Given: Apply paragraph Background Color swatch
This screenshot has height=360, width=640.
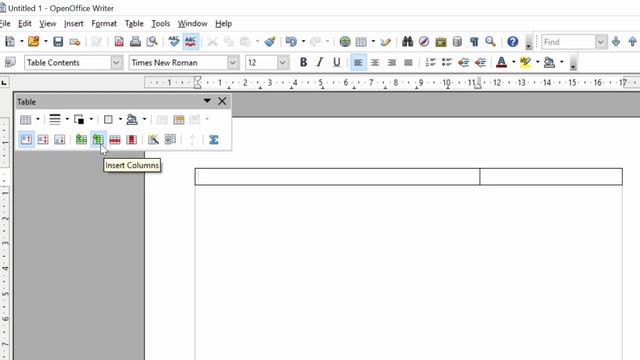Looking at the screenshot, I should tap(549, 62).
